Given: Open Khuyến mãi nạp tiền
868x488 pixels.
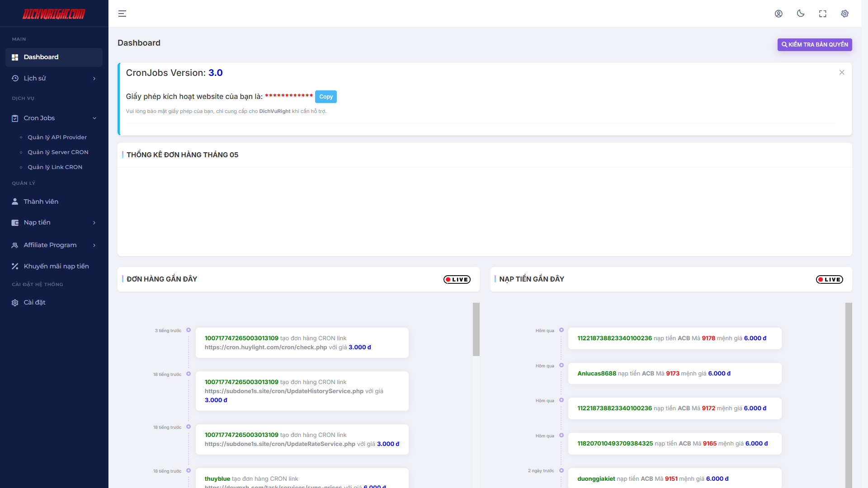Looking at the screenshot, I should (x=56, y=266).
